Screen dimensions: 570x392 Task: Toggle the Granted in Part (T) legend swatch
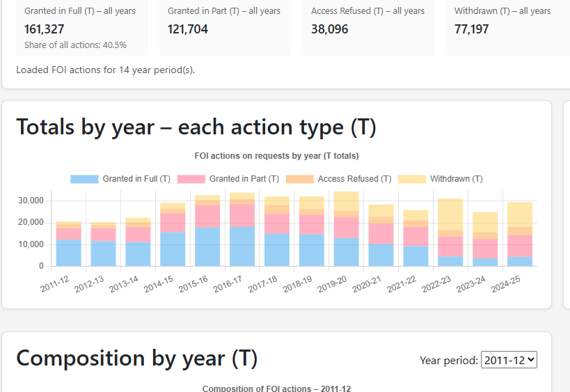coord(191,179)
